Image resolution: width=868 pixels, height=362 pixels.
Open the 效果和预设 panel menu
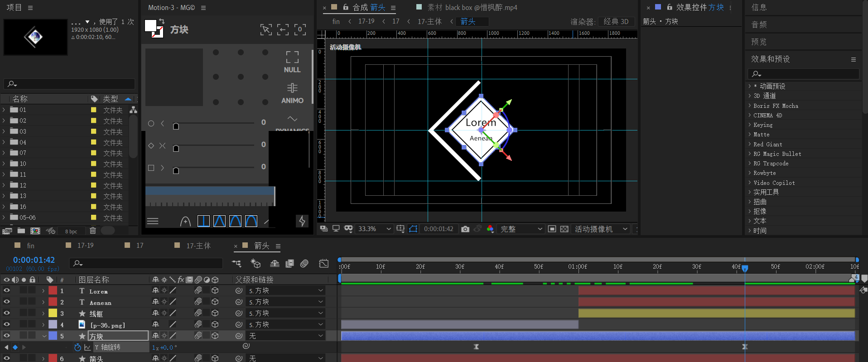pos(854,59)
